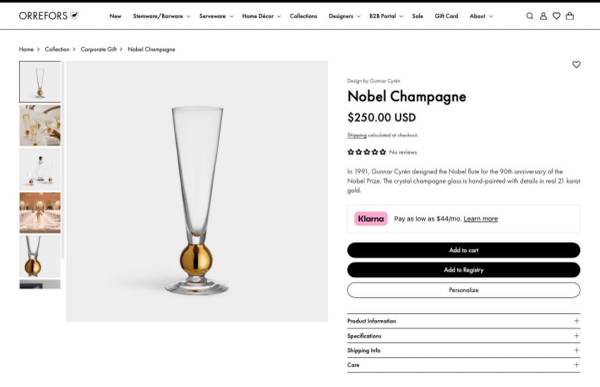This screenshot has width=600, height=387.
Task: Click the Klarna badge
Action: coord(371,219)
